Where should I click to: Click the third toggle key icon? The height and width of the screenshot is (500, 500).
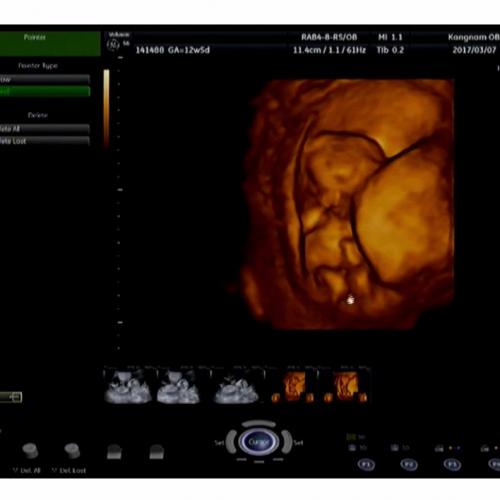(x=114, y=452)
